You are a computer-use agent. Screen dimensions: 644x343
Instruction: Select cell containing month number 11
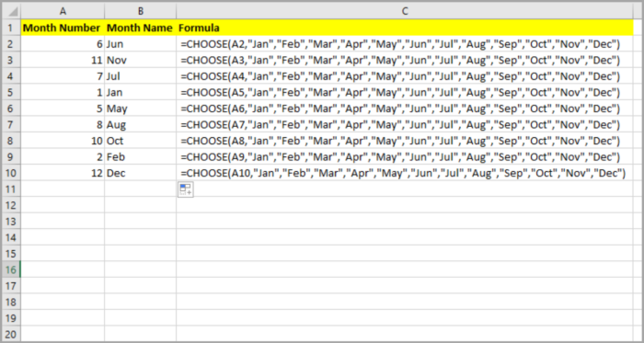tap(63, 61)
